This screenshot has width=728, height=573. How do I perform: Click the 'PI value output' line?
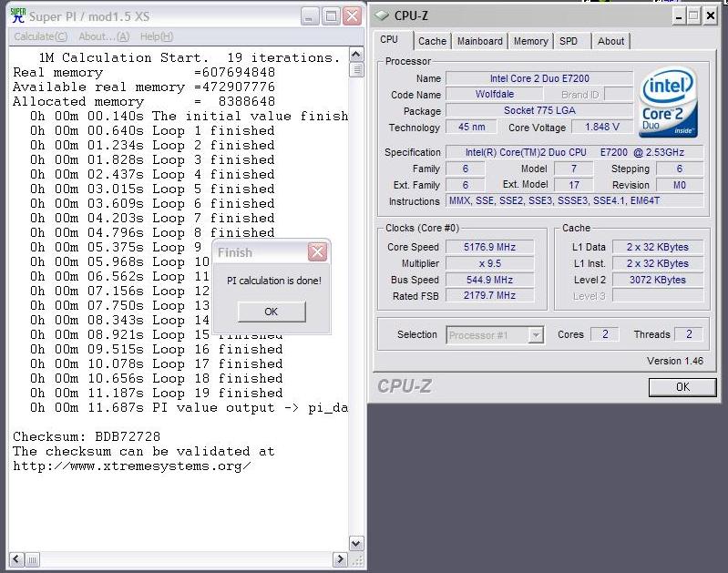click(189, 408)
